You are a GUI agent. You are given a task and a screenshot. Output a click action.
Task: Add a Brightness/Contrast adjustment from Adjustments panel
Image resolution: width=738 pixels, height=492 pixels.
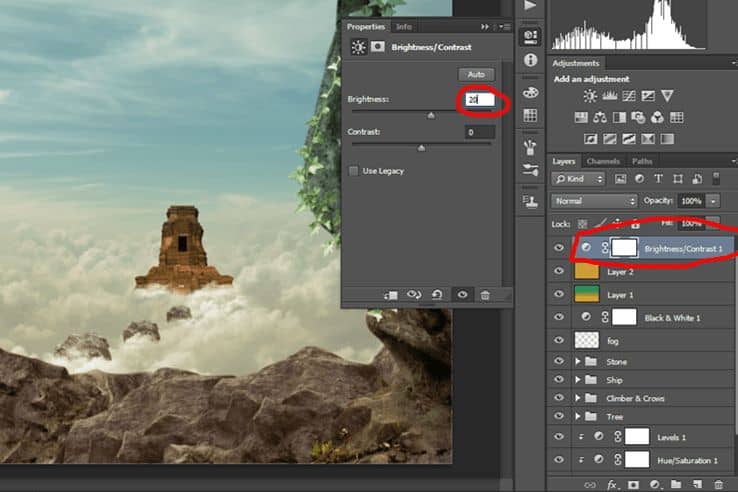590,96
